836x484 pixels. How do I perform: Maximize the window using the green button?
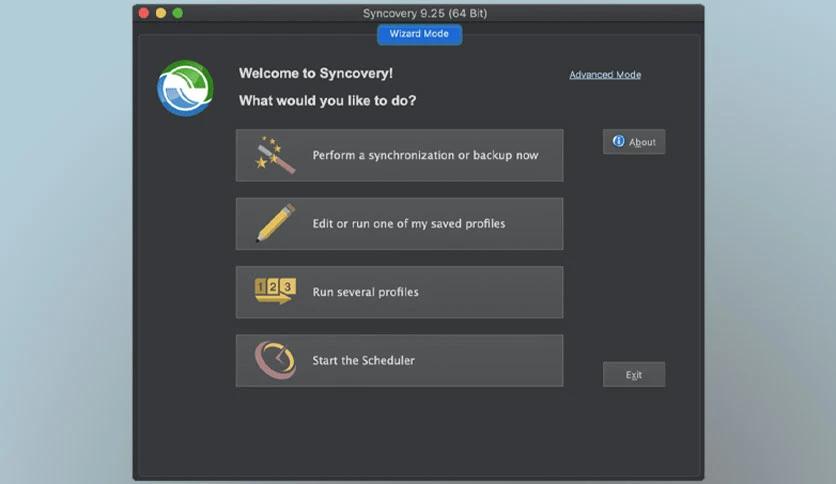point(178,13)
